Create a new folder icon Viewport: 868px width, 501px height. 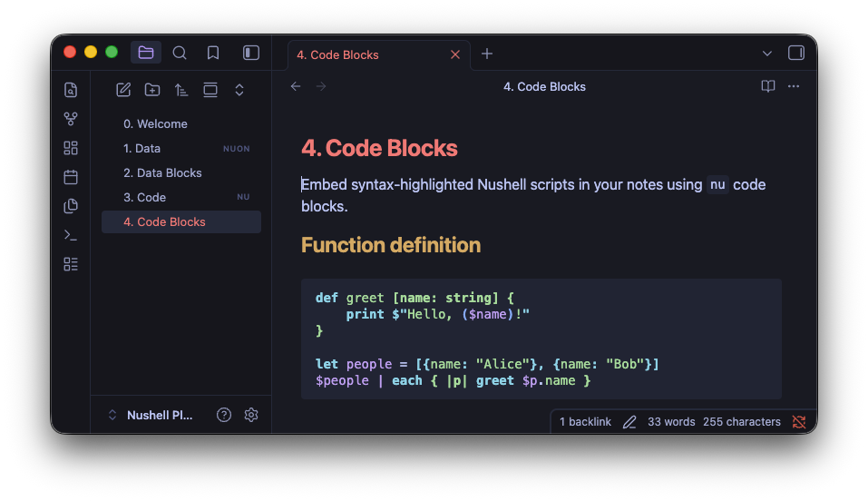[152, 90]
